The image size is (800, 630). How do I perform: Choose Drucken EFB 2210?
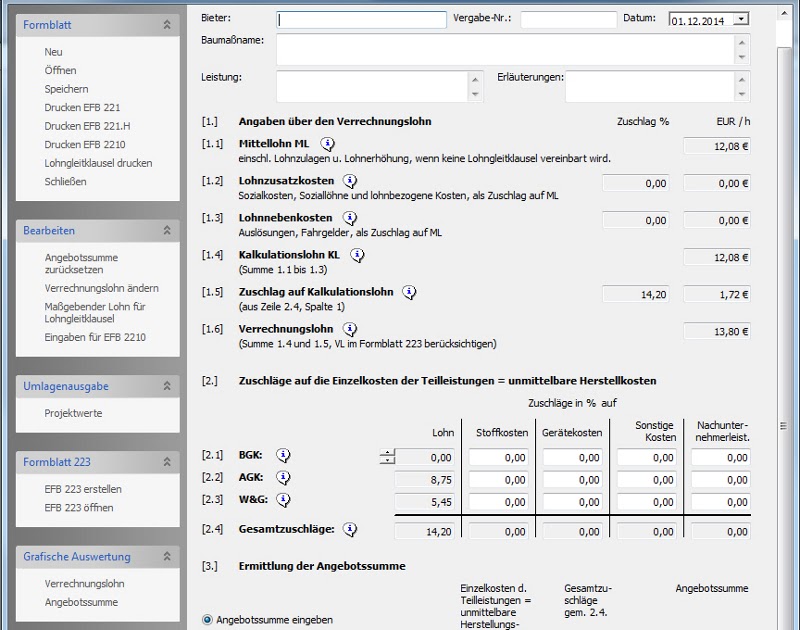tap(85, 145)
